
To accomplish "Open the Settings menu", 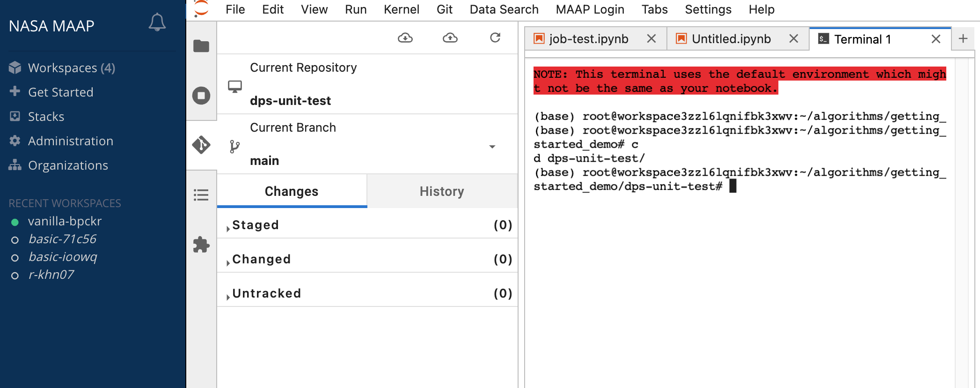I will [708, 9].
